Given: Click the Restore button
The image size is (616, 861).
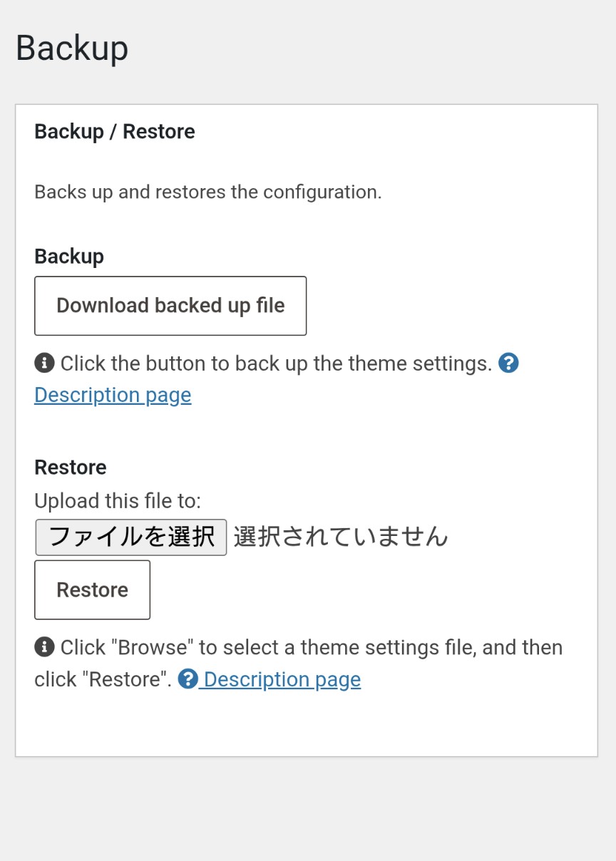Looking at the screenshot, I should pyautogui.click(x=92, y=589).
